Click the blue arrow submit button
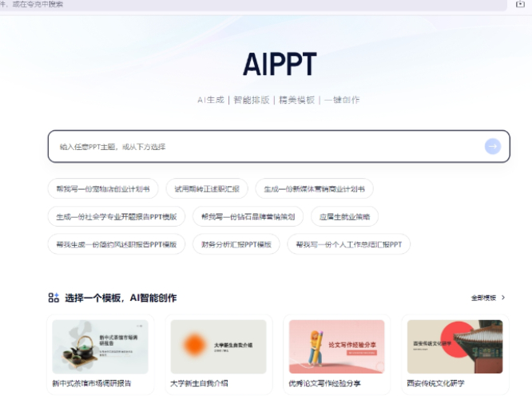The image size is (532, 399). [x=493, y=147]
